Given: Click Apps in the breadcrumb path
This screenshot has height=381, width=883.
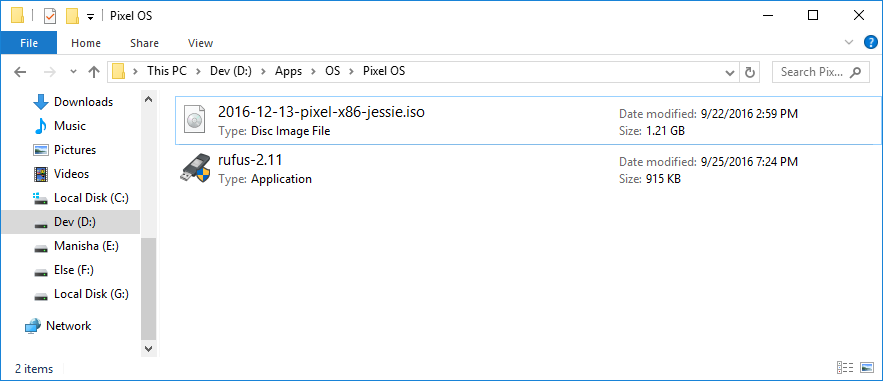Looking at the screenshot, I should point(288,71).
